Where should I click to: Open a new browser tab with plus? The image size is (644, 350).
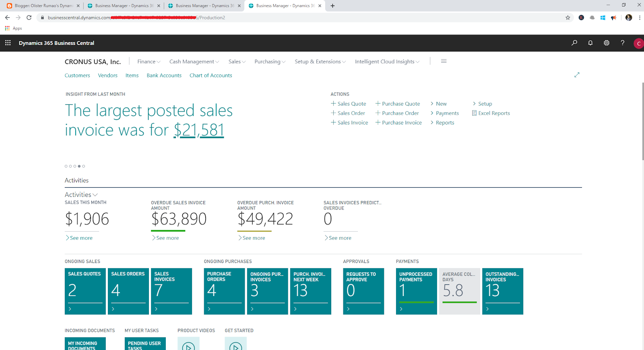(x=332, y=6)
